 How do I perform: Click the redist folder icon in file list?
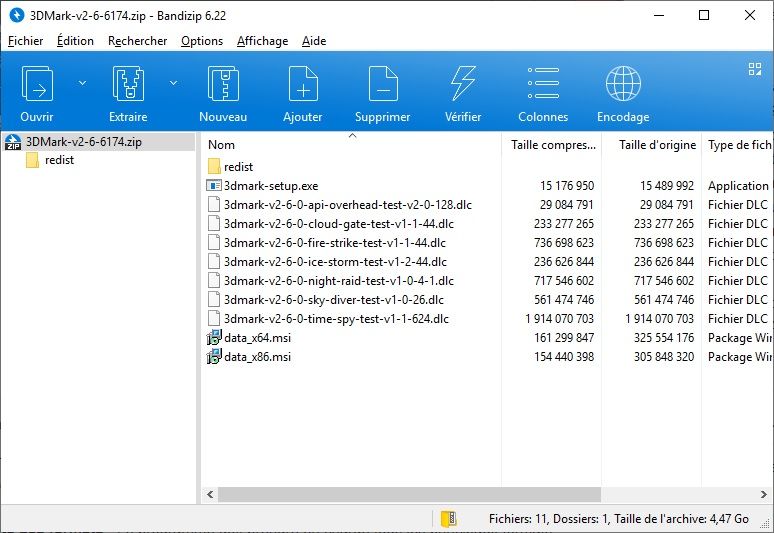point(214,166)
